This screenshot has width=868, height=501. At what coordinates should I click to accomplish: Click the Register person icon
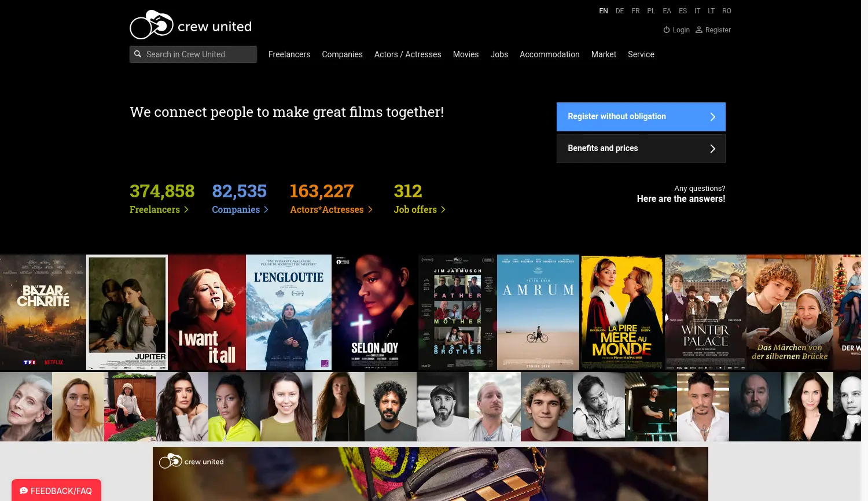(698, 30)
